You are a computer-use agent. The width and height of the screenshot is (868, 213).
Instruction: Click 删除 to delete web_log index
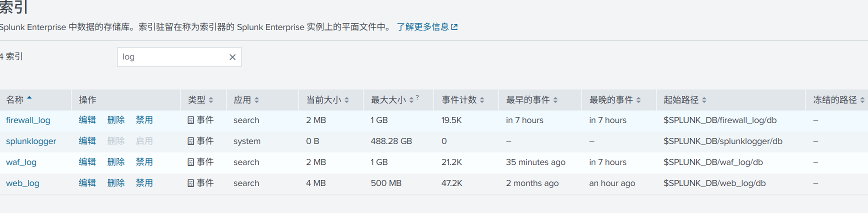tap(116, 183)
